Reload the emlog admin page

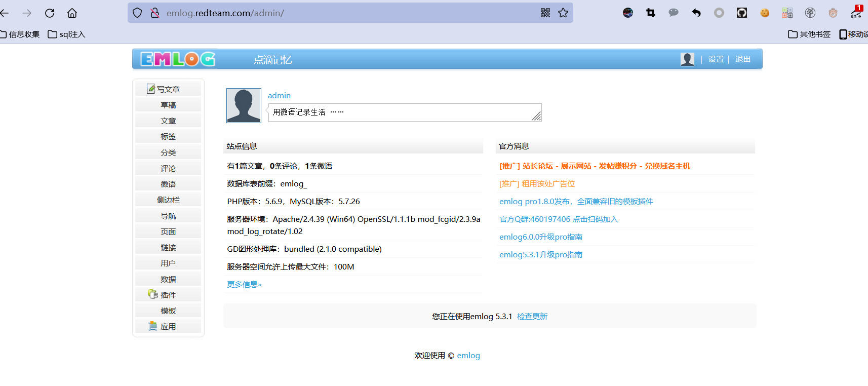click(x=50, y=13)
